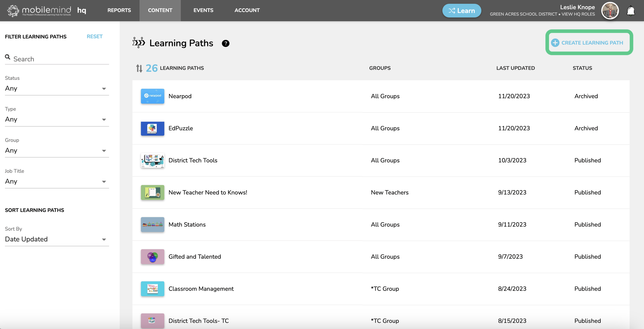Click the Math Stations thumbnail image

[152, 224]
